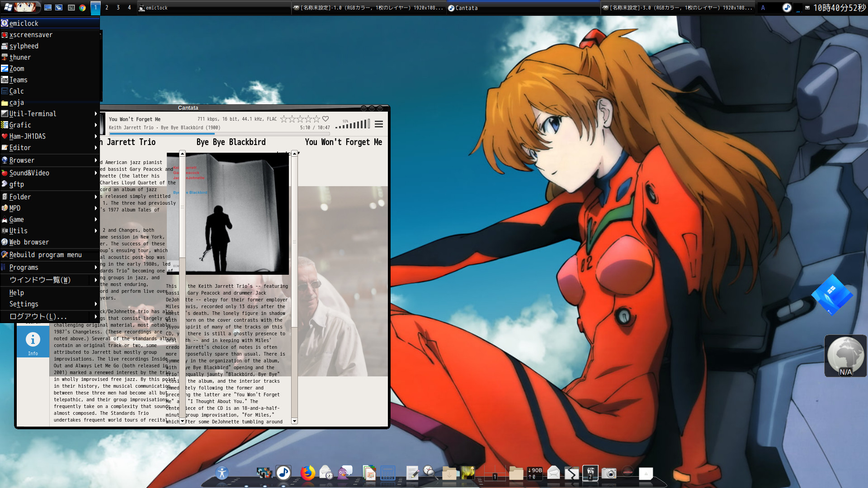
Task: Click Help in the desktop menu
Action: 17,292
